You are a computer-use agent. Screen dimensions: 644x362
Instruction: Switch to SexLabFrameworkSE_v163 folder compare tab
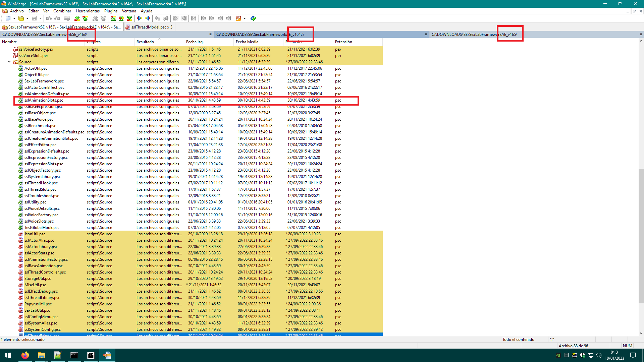tap(62, 27)
